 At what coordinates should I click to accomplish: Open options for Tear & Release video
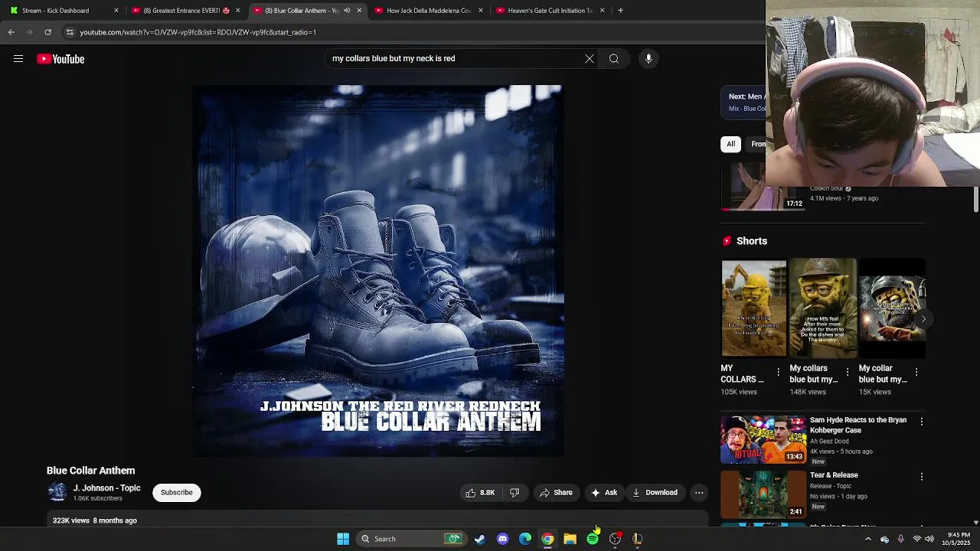[x=921, y=477]
